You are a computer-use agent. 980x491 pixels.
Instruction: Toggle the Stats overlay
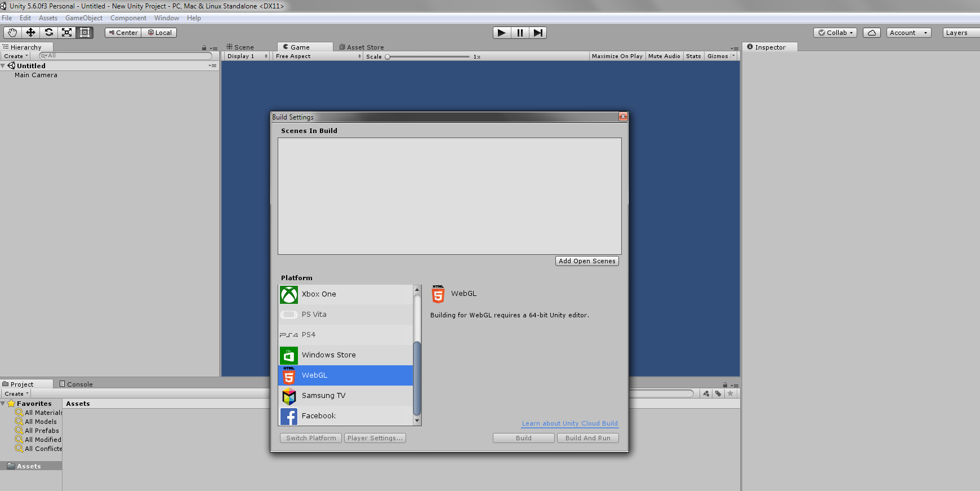point(693,56)
